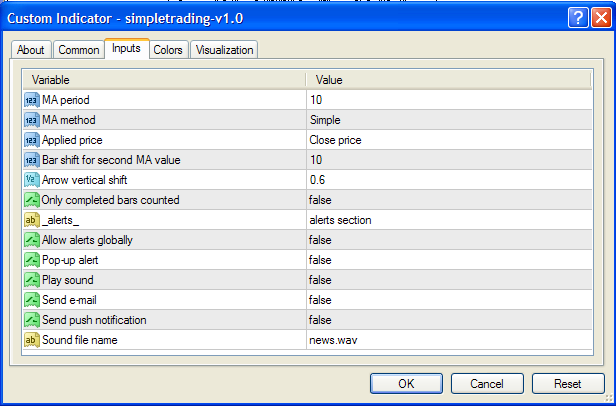Click the boolean icon for Only completed bars counted

[x=31, y=200]
